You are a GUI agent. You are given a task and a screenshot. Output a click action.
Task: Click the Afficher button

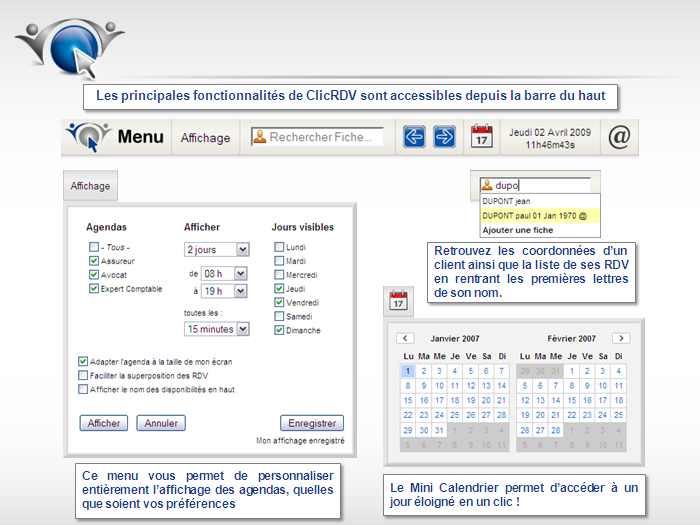point(104,423)
